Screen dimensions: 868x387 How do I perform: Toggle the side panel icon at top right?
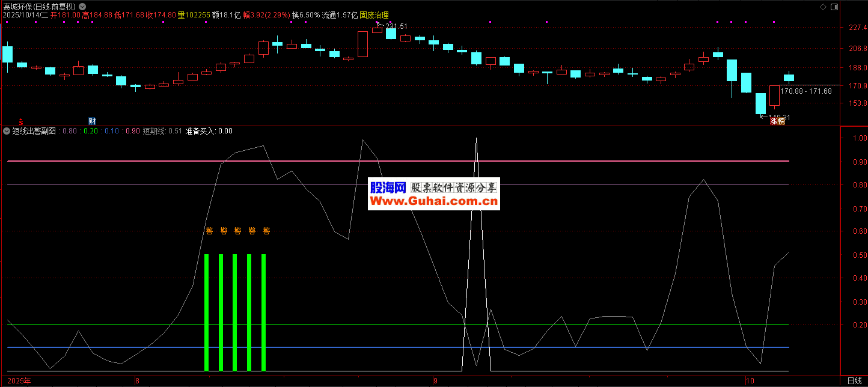833,6
